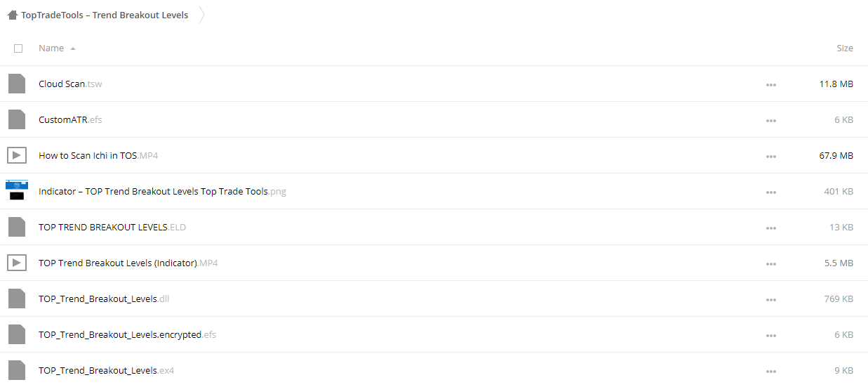Toggle the select all files checkbox
The height and width of the screenshot is (387, 868).
pyautogui.click(x=18, y=48)
